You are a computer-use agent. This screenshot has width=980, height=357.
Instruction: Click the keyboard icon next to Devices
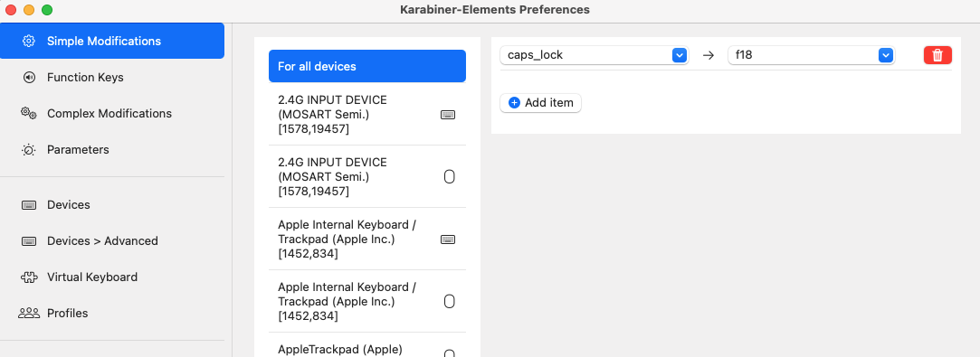[x=29, y=205]
